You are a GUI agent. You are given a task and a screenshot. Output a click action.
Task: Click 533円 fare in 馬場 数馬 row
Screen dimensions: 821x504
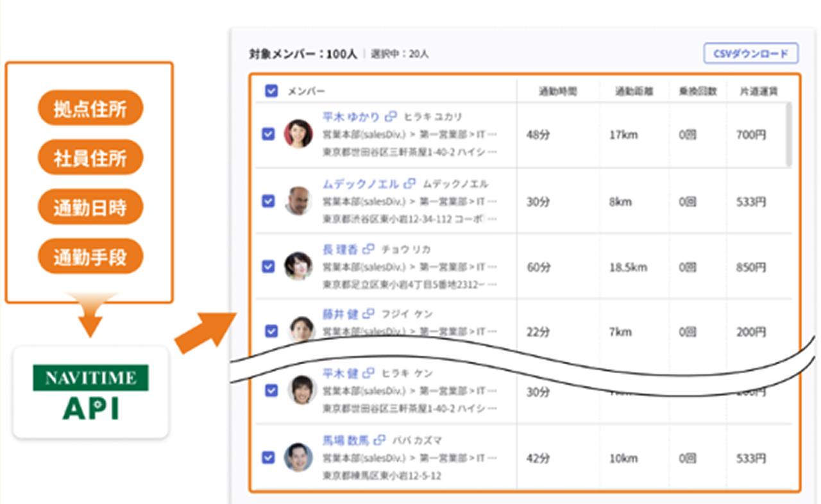coord(751,458)
